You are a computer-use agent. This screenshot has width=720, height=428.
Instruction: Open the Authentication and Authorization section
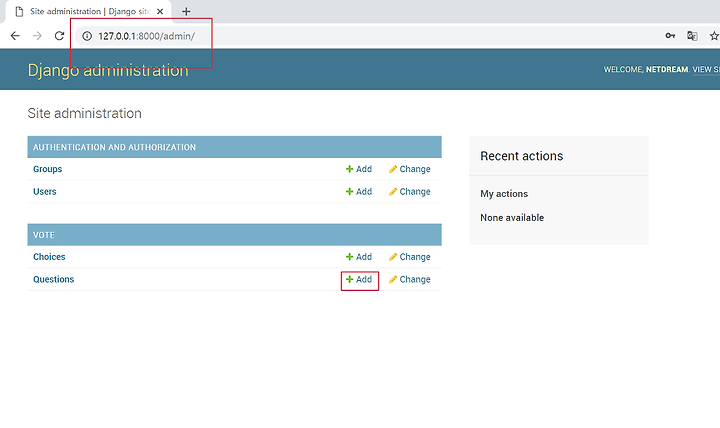[114, 147]
